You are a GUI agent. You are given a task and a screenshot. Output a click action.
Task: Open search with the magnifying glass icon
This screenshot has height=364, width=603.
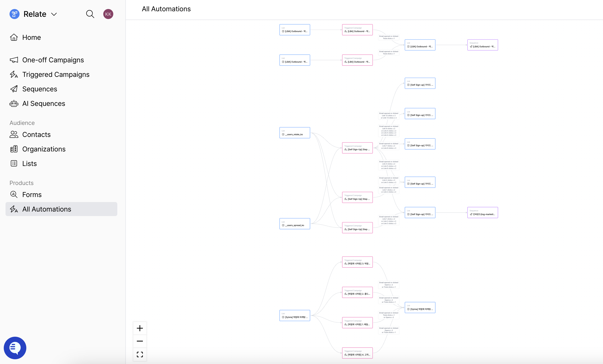click(90, 14)
